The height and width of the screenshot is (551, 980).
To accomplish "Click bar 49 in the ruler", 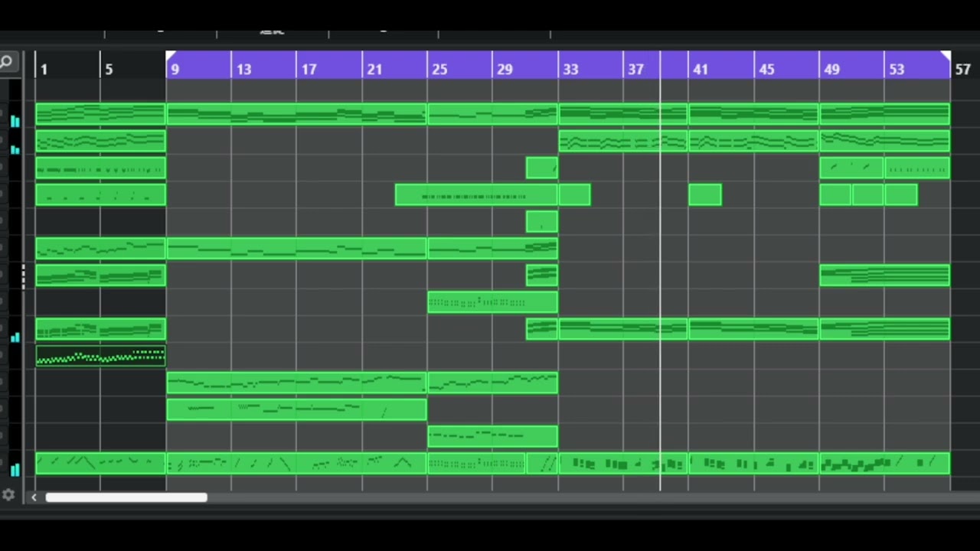I will pyautogui.click(x=831, y=70).
